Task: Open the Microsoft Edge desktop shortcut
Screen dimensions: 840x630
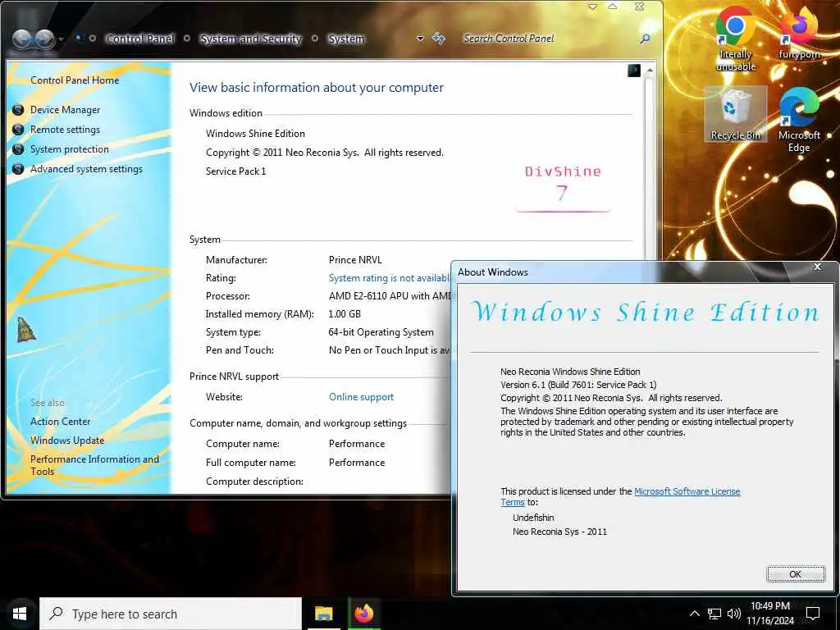Action: point(799,121)
